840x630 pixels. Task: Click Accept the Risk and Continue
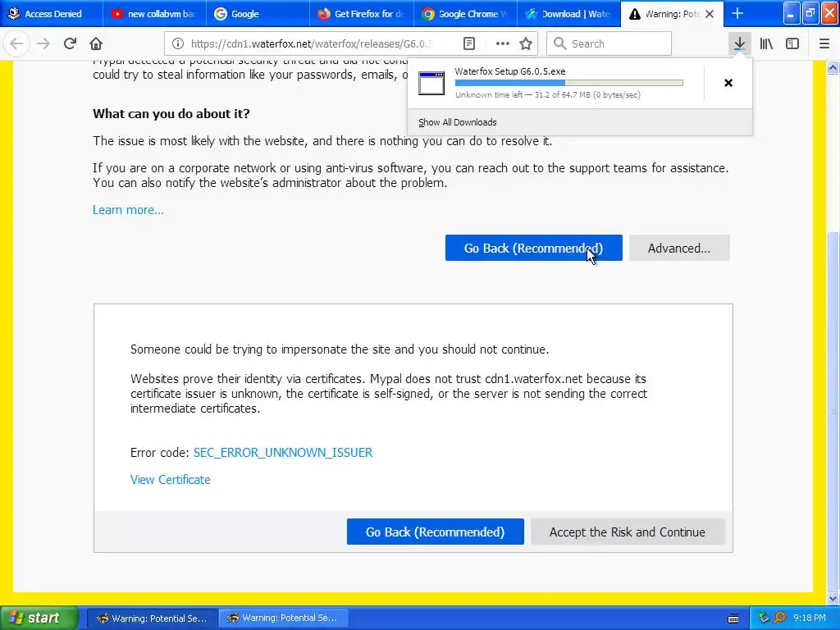628,532
